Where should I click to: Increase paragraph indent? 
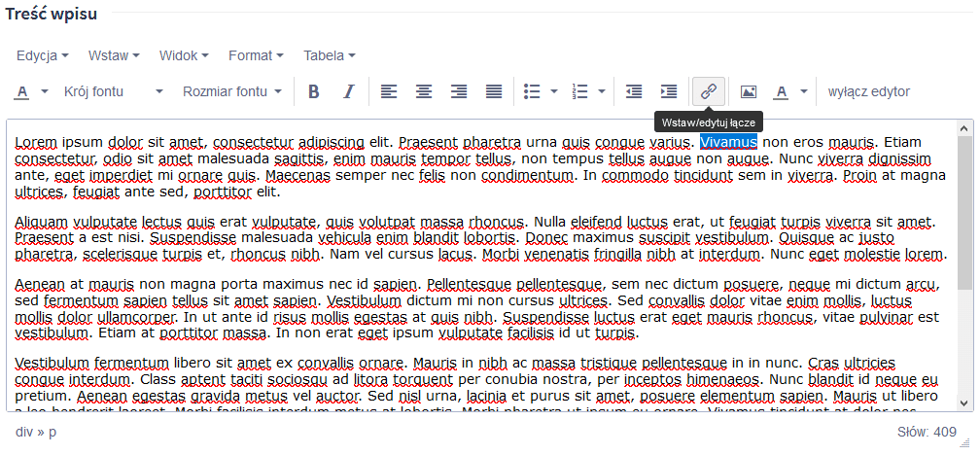click(669, 91)
